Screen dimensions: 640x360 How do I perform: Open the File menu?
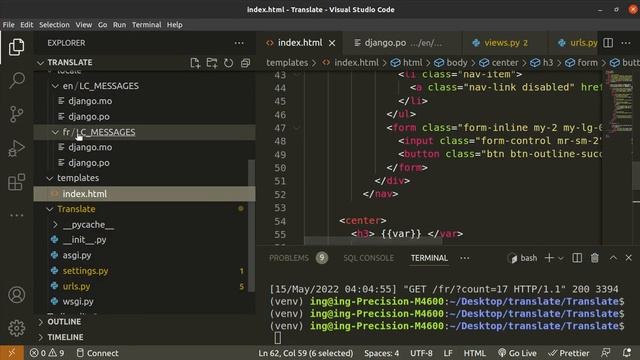pyautogui.click(x=9, y=25)
